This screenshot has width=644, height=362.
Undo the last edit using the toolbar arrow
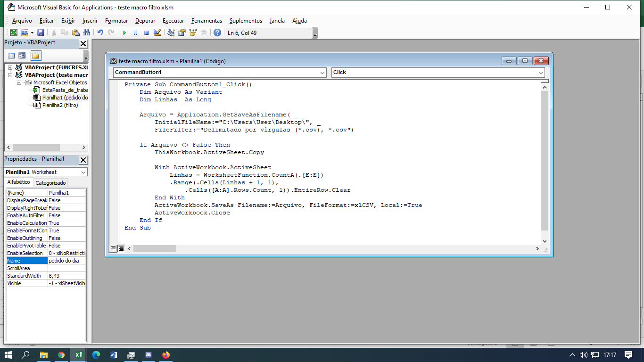tap(100, 33)
